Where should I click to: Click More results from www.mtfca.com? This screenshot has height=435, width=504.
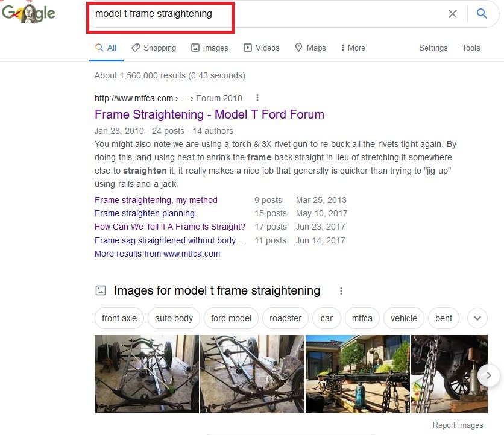coord(157,254)
